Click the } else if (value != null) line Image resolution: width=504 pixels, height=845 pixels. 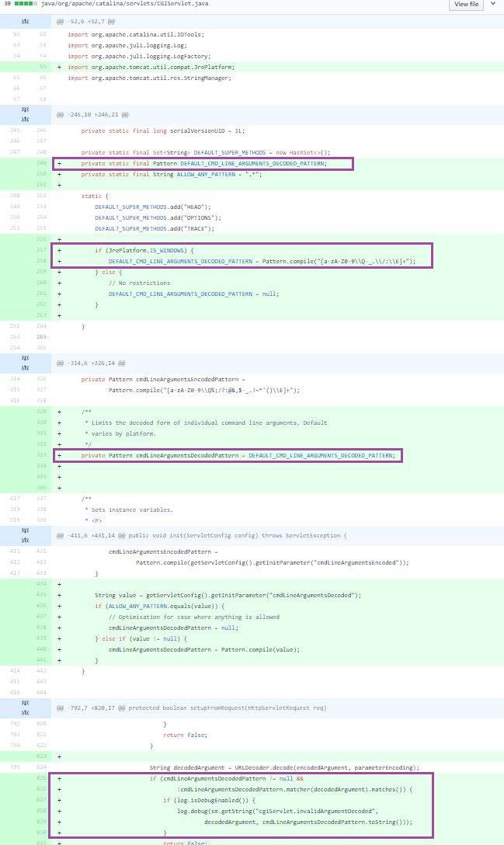141,638
